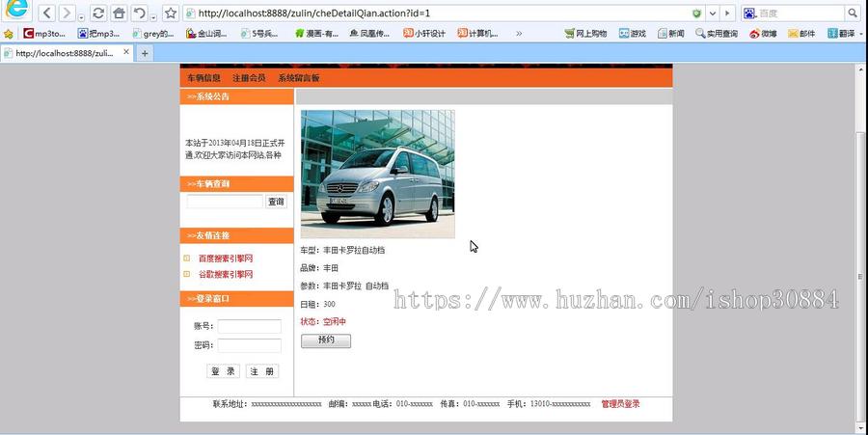Click inside the Baidu search box
The height and width of the screenshot is (435, 868).
(800, 14)
